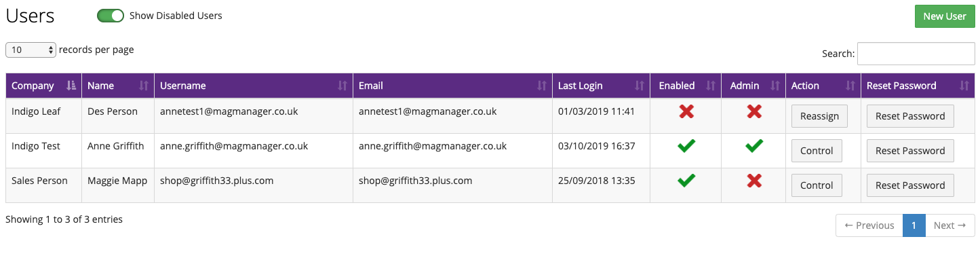The height and width of the screenshot is (256, 980).
Task: Click Control button for Anne Griffith
Action: [817, 151]
